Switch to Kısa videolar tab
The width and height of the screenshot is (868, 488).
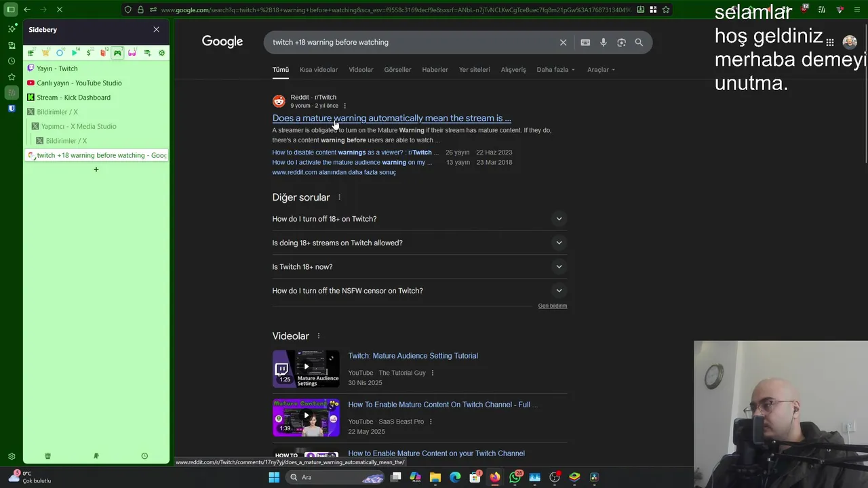(319, 69)
